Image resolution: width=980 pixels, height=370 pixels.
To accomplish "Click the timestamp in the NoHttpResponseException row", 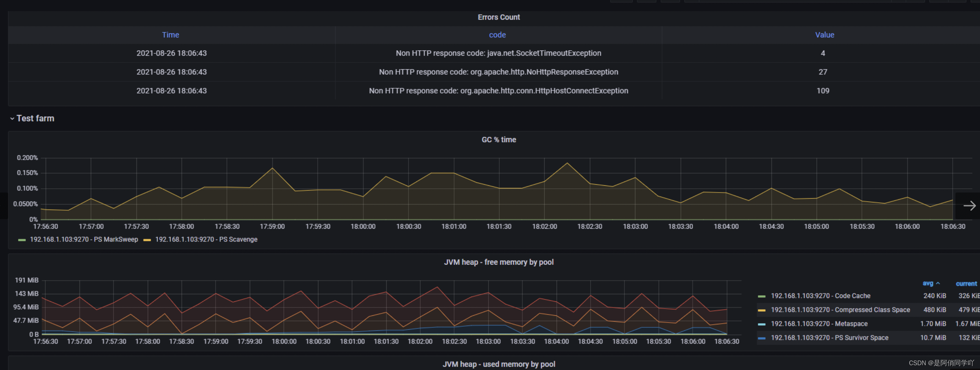I will (x=172, y=72).
